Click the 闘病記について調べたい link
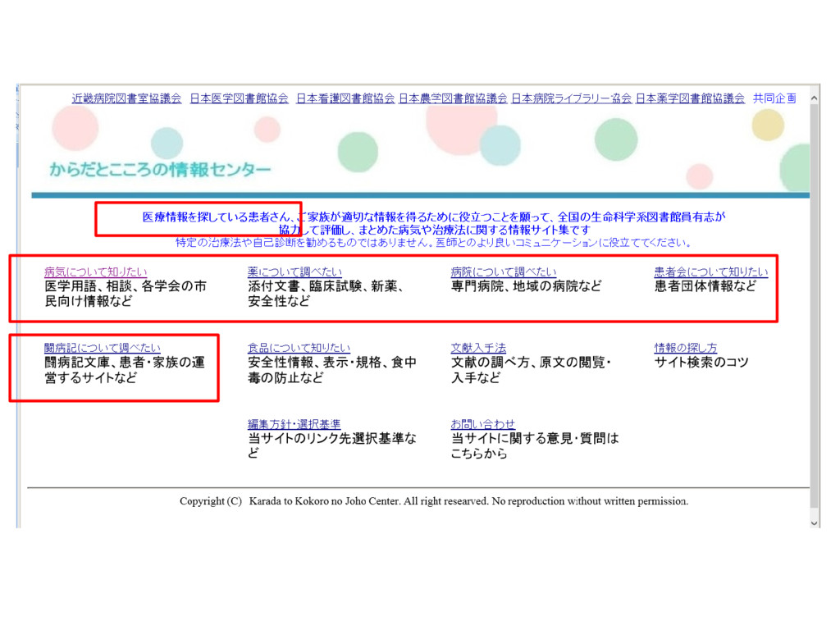Screen dimensions: 840x630 pos(102,348)
